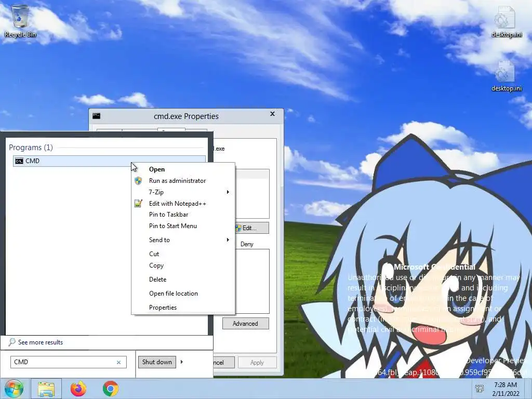This screenshot has width=532, height=399.
Task: Select Run as administrator
Action: tap(183, 181)
